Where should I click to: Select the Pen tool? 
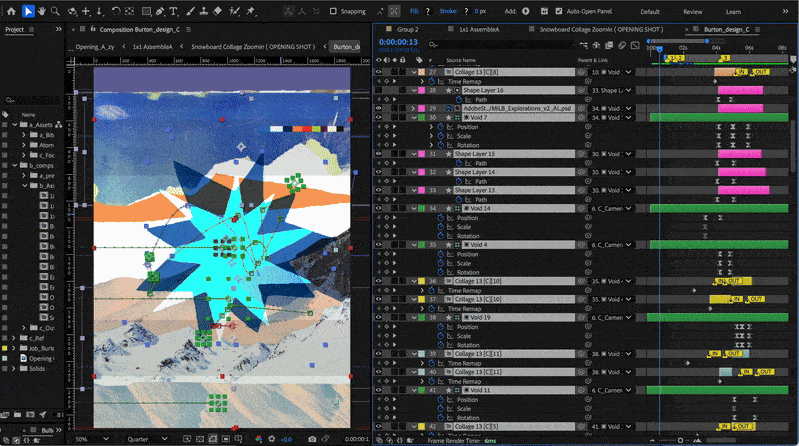click(162, 11)
